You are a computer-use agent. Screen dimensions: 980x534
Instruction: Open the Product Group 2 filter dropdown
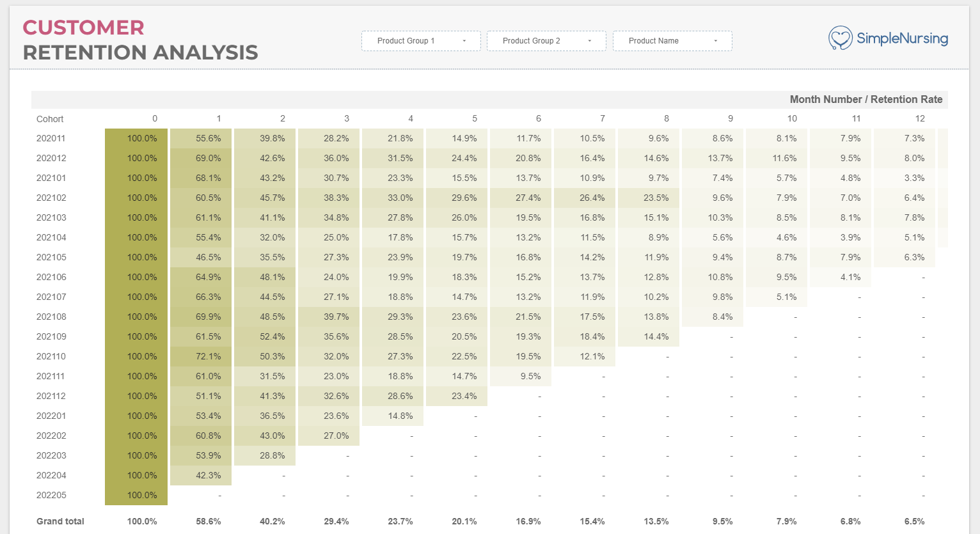pyautogui.click(x=546, y=40)
